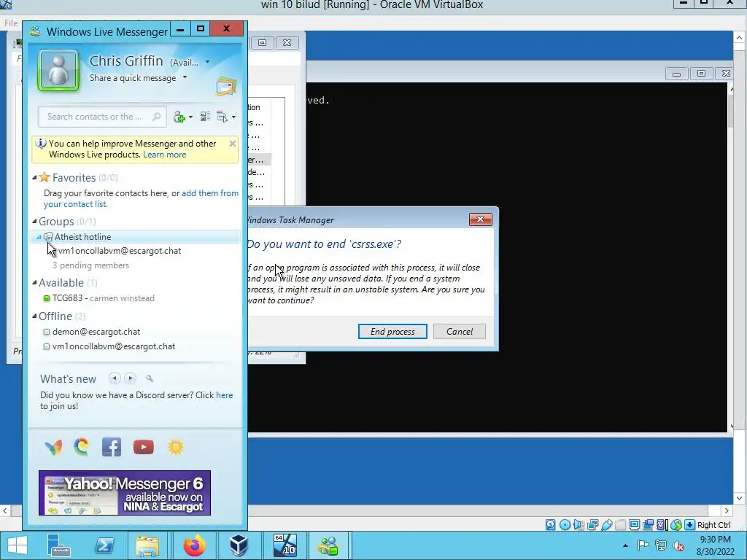The height and width of the screenshot is (560, 747).
Task: Open the mail inbox icon in Messenger
Action: (226, 87)
